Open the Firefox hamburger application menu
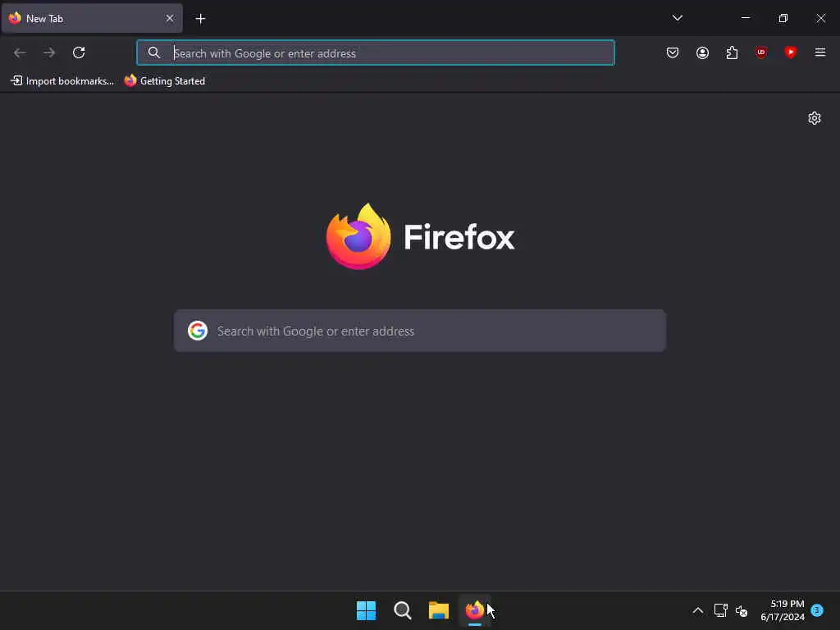 coord(820,52)
